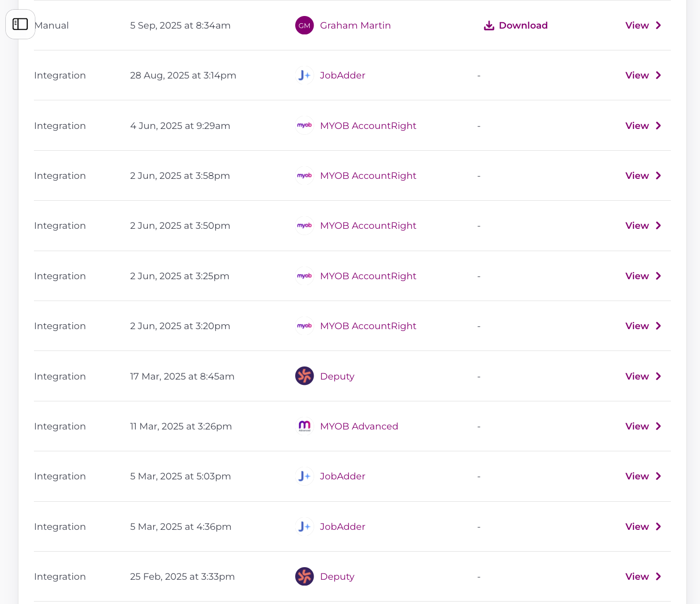Download the 5 Sep manual entry
The width and height of the screenshot is (700, 604).
523,26
